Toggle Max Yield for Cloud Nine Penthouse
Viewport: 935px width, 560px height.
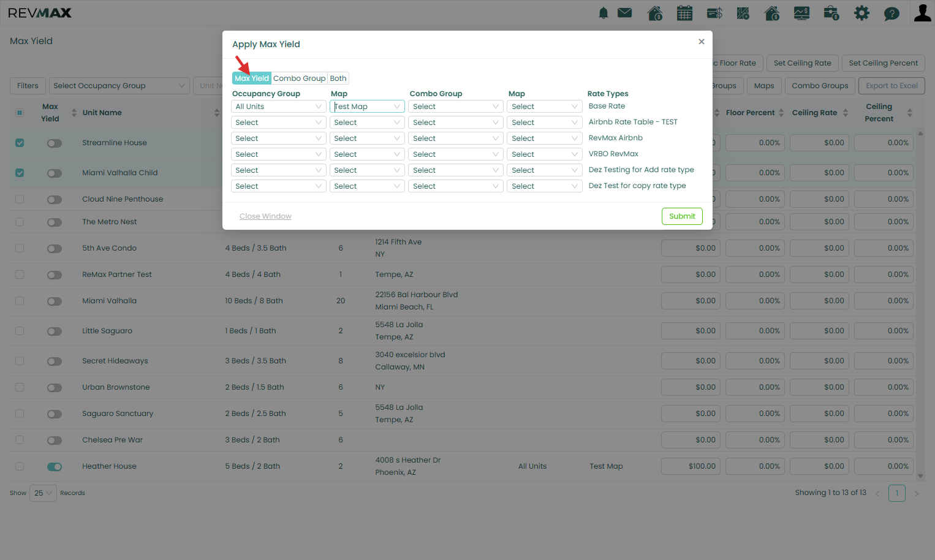coord(55,200)
